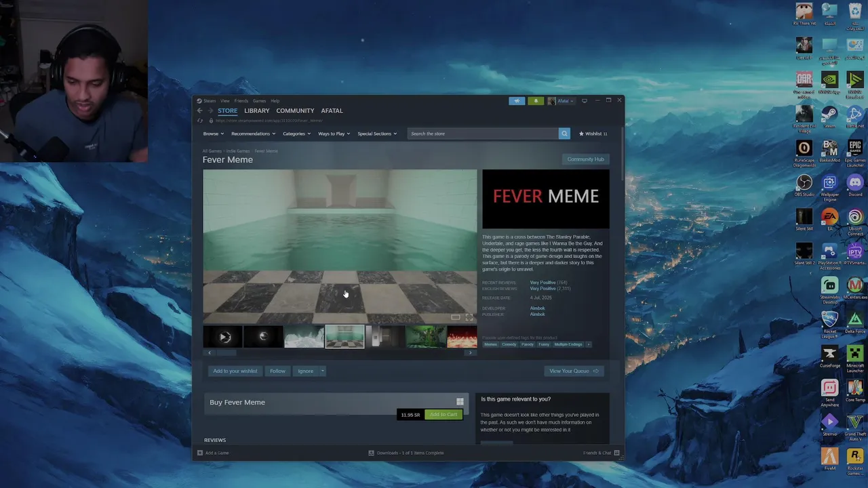Open the green notifications bell
This screenshot has height=488, width=868.
(536, 101)
